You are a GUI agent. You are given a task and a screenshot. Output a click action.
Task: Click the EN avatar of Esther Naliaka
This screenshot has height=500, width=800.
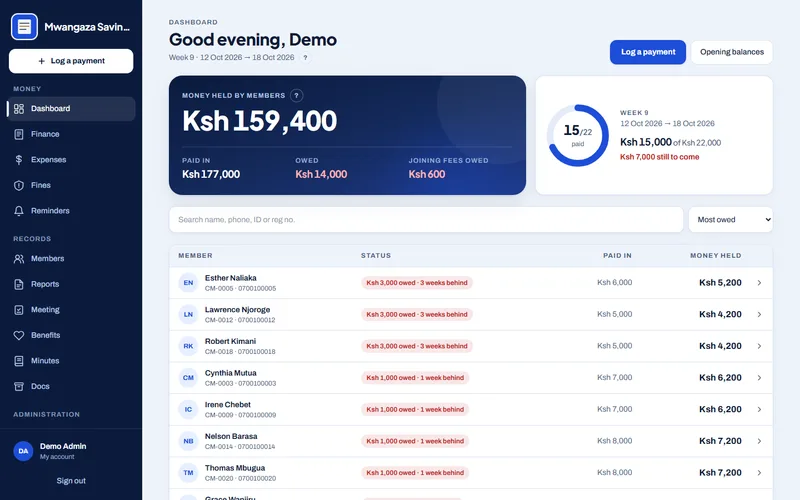(x=188, y=283)
